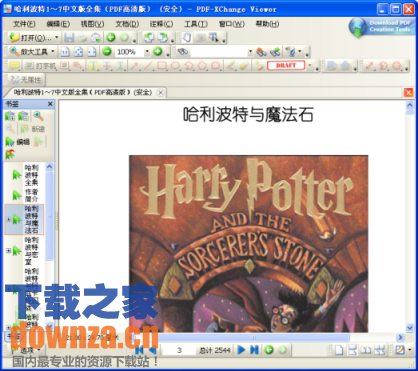Expand the 哈利波特与密室 bookmark

click(8, 250)
